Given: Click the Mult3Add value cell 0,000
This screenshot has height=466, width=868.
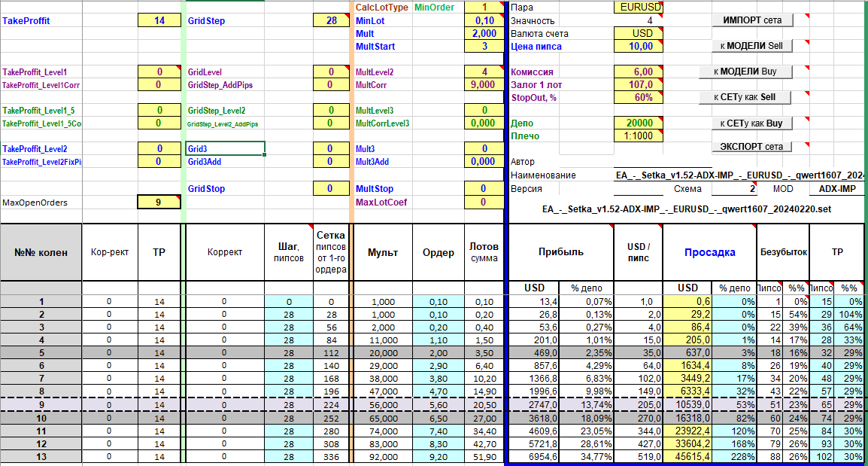Looking at the screenshot, I should [x=484, y=162].
